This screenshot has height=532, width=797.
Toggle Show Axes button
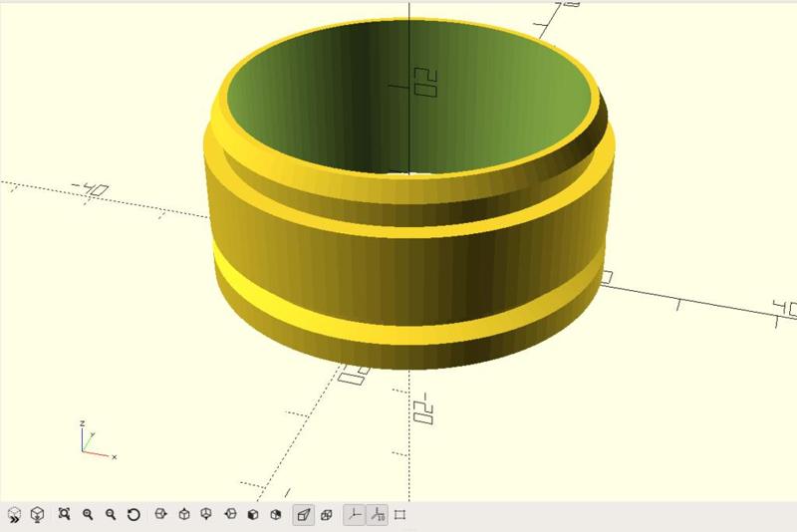[355, 515]
